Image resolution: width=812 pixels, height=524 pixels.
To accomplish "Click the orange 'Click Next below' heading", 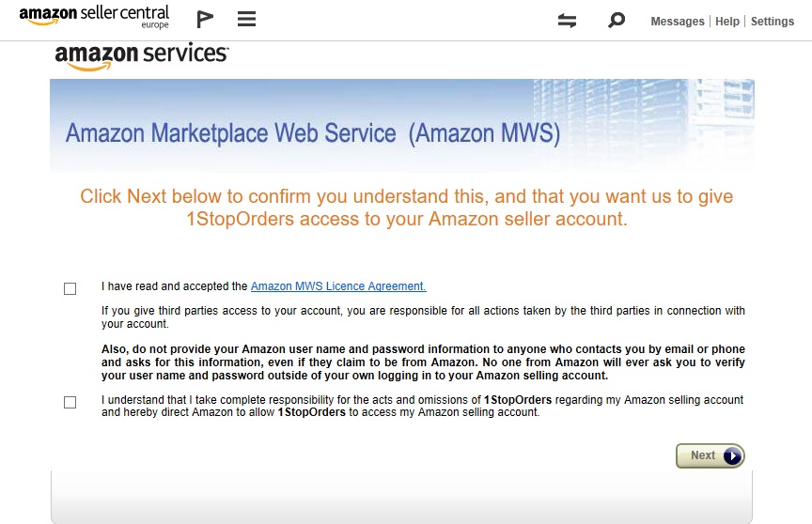I will 407,208.
